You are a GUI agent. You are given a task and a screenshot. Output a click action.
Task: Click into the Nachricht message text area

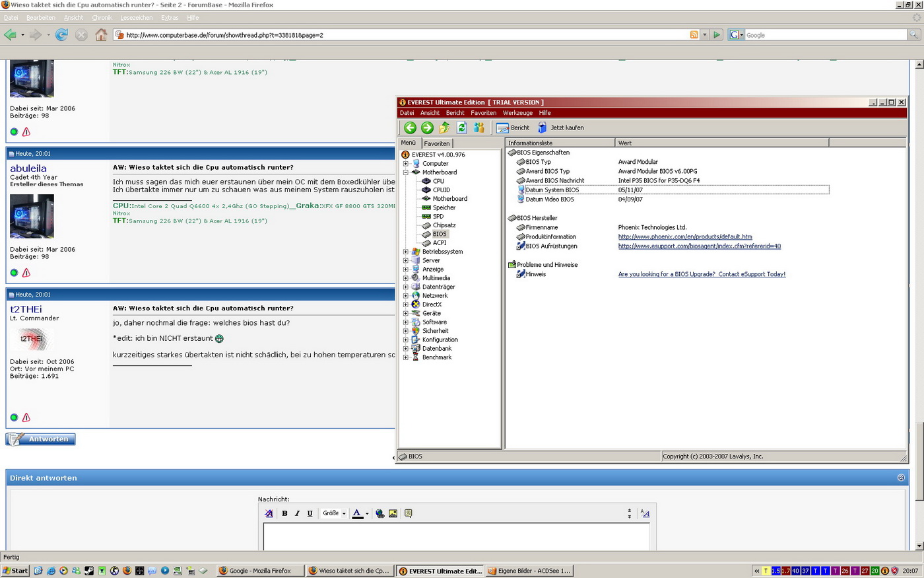[x=457, y=537]
